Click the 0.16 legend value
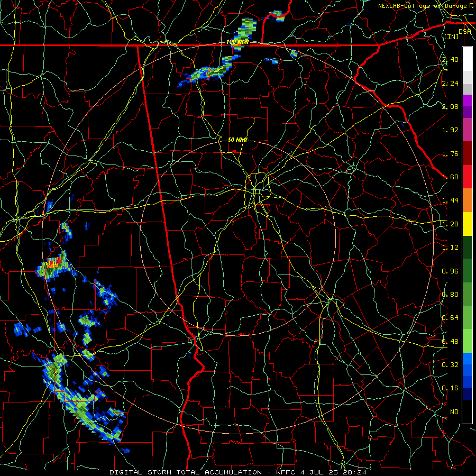476x476 pixels. (x=450, y=388)
